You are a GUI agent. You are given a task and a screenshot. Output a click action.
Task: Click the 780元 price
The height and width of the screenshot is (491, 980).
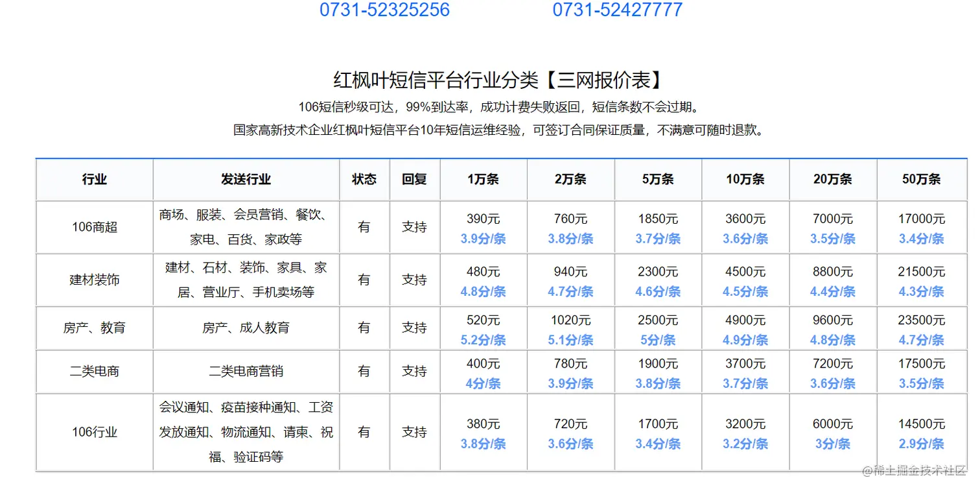pos(571,364)
